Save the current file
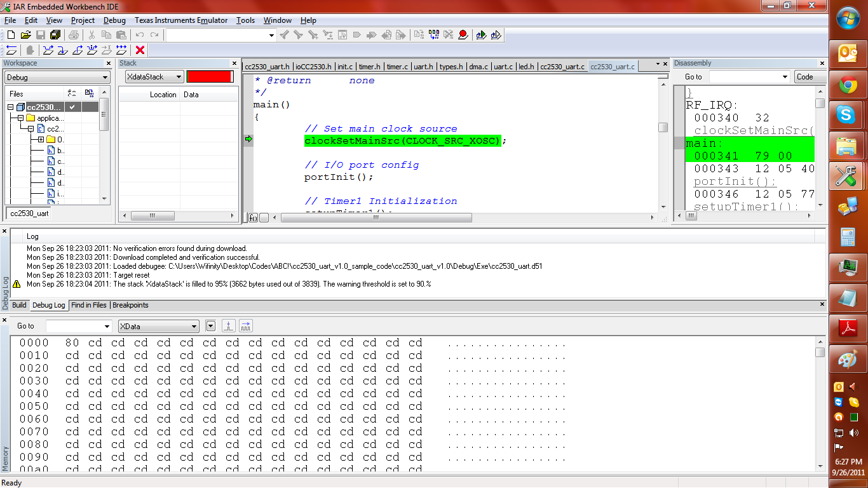Screen dimensions: 868x488 [x=40, y=35]
